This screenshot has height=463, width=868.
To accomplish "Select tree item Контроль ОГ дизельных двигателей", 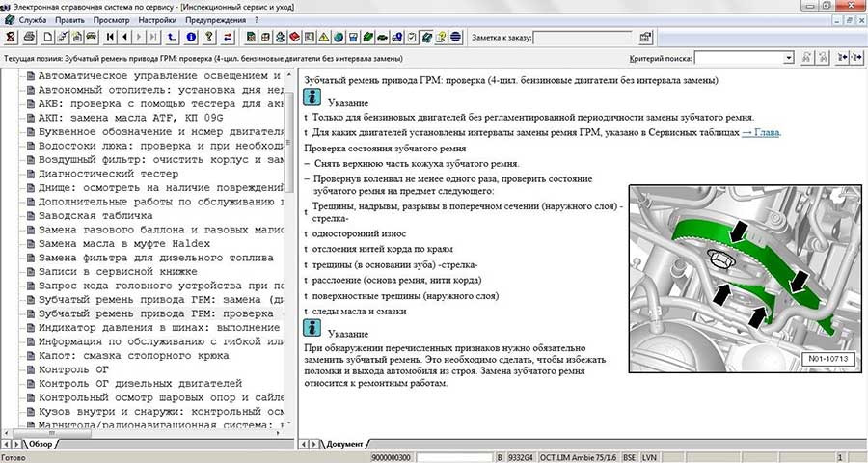I will point(140,384).
